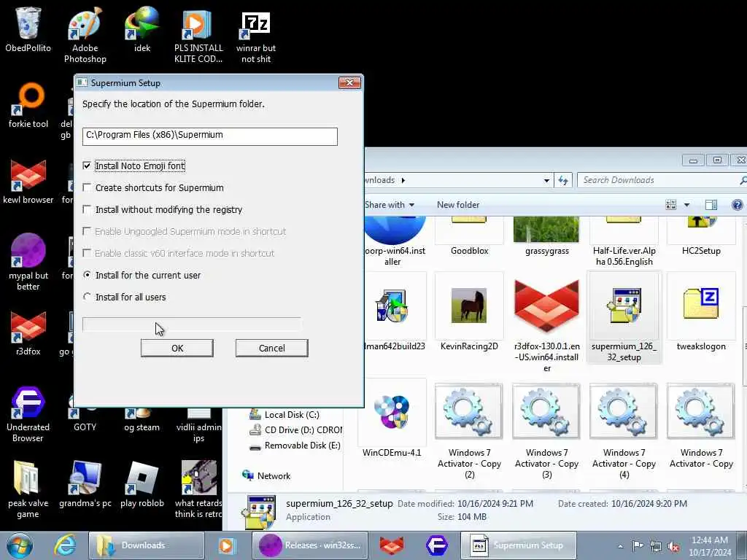Open the address bar history dropdown
The height and width of the screenshot is (560, 747).
pos(546,180)
